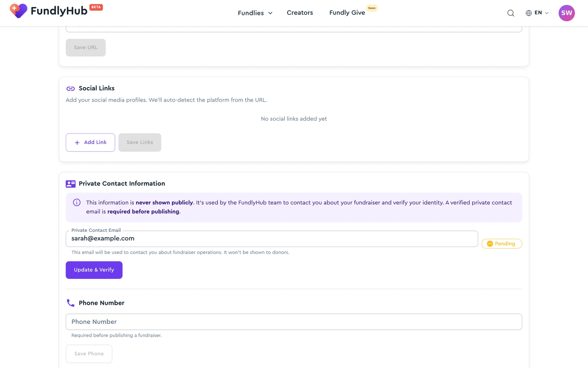Click the 'No social links added yet' text
The height and width of the screenshot is (368, 588).
click(294, 119)
